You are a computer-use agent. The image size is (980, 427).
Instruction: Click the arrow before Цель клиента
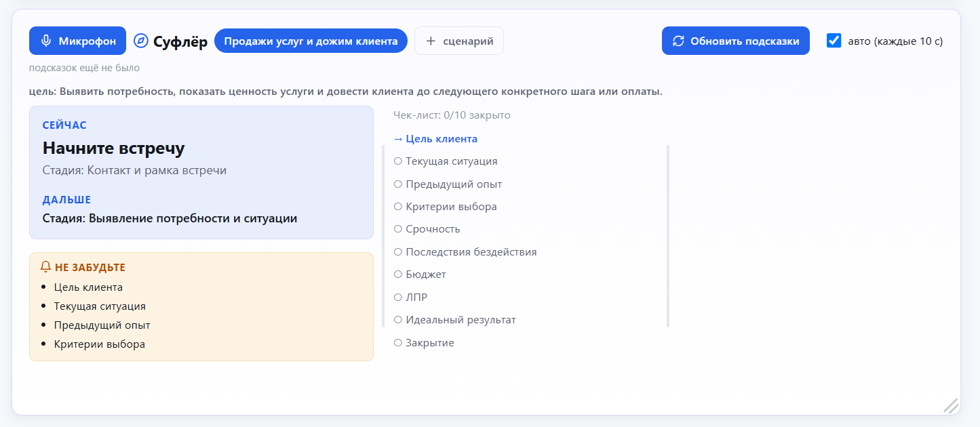click(398, 139)
